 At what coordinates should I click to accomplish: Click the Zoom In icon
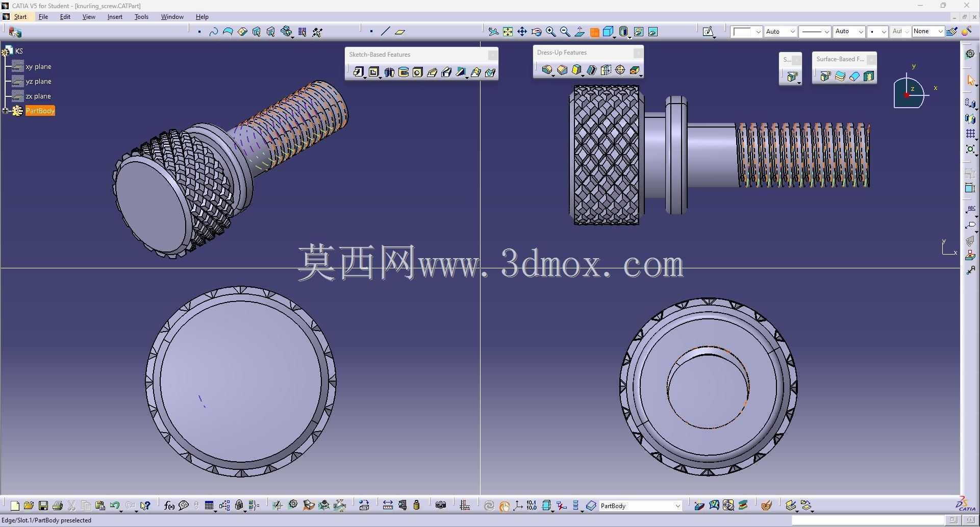(550, 32)
